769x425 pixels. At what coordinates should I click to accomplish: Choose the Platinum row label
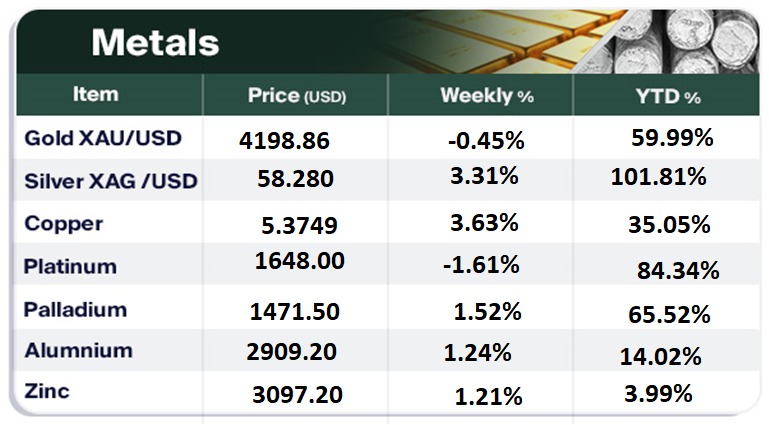click(x=70, y=267)
